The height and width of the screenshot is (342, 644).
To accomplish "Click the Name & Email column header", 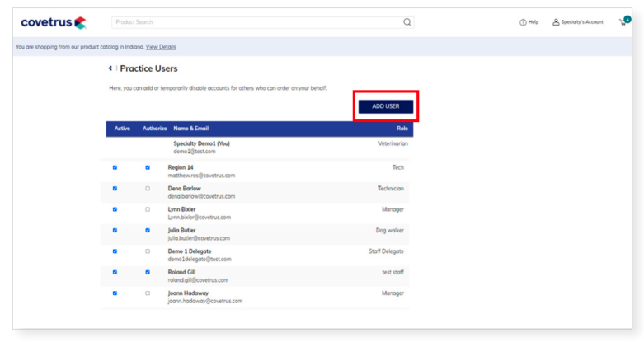I will (191, 129).
